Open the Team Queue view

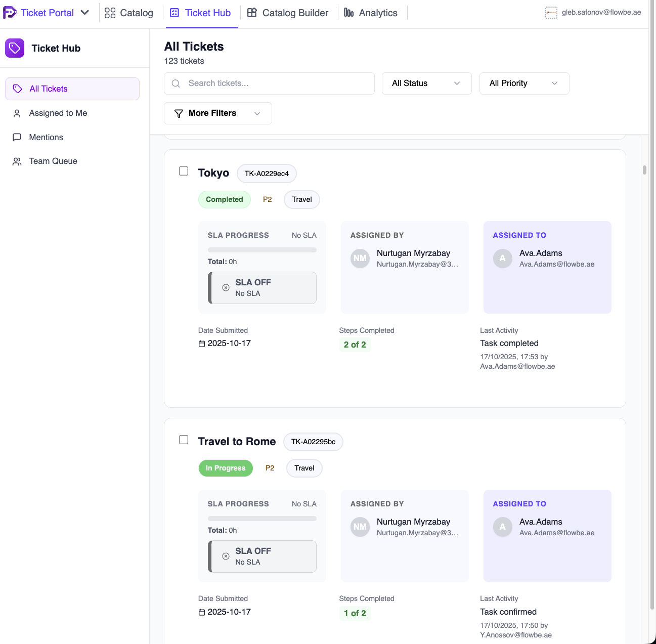53,161
